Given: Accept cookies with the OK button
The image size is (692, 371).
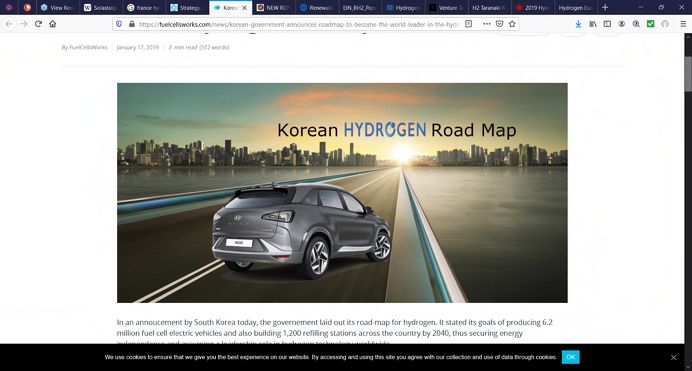Looking at the screenshot, I should [571, 357].
